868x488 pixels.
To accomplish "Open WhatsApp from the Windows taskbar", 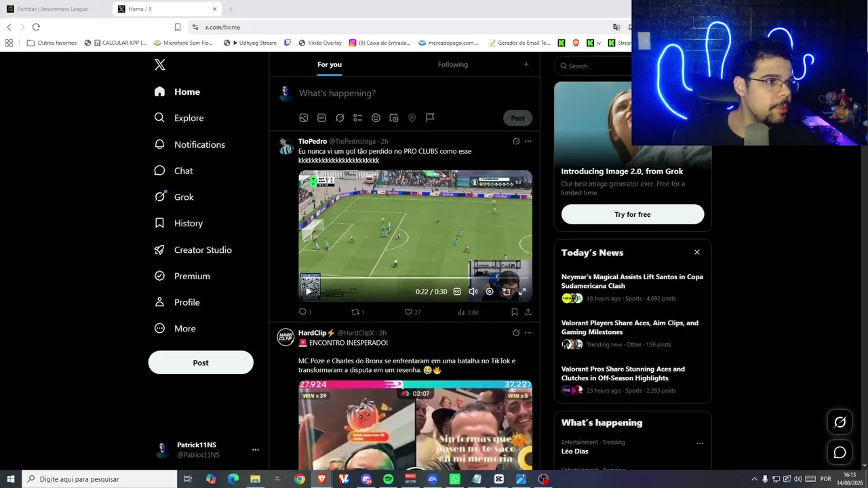I will pyautogui.click(x=454, y=479).
